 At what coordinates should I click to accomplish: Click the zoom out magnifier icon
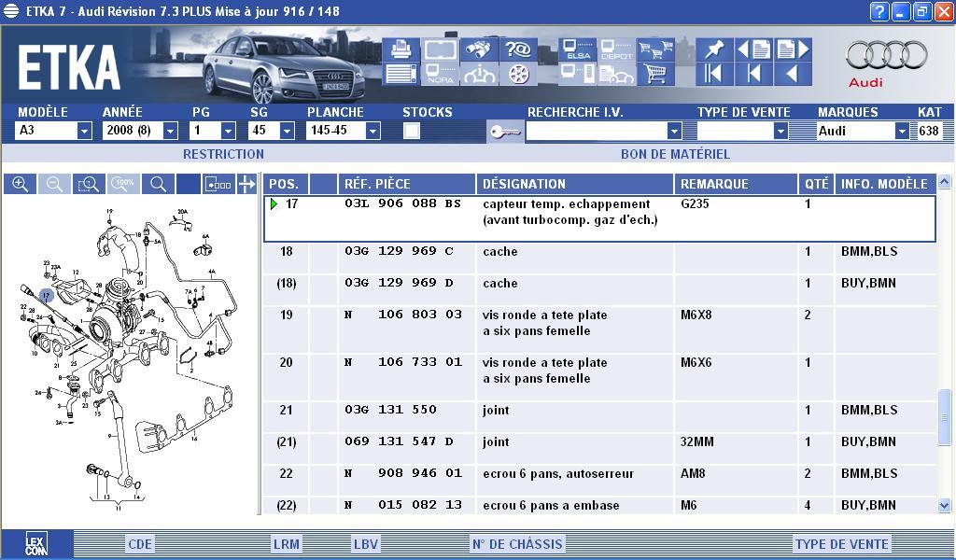tap(54, 184)
